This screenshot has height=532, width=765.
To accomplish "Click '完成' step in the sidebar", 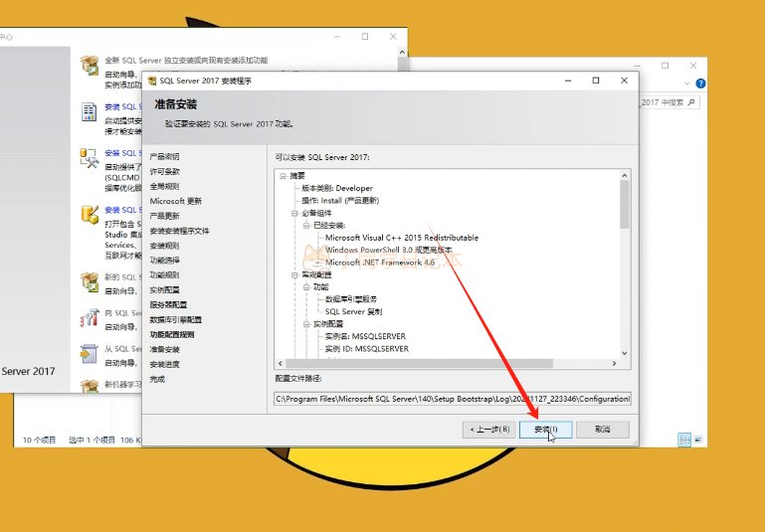I will tap(157, 379).
